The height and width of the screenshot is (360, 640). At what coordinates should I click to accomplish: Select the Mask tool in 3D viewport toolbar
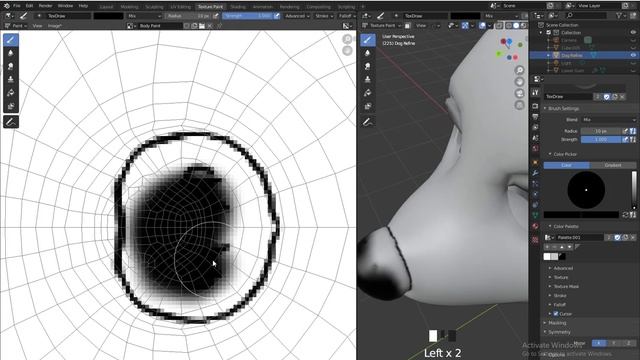pos(368,106)
